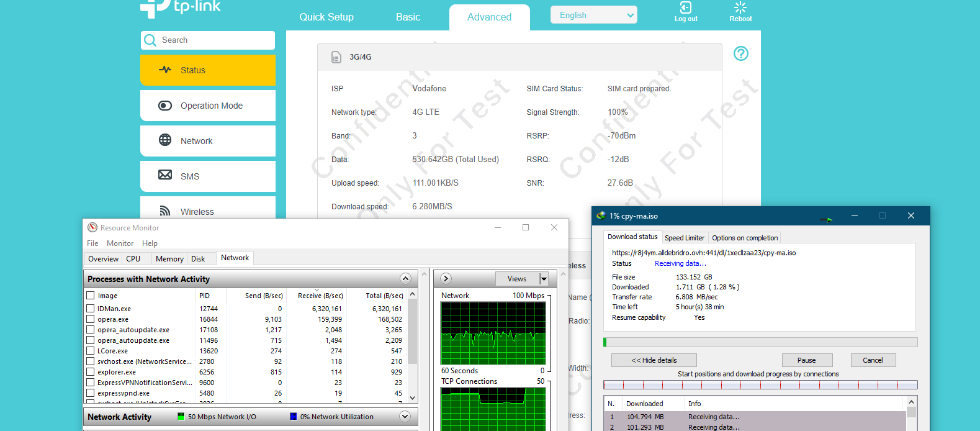Click the Reboot icon
The height and width of the screenshot is (431, 980).
740,8
